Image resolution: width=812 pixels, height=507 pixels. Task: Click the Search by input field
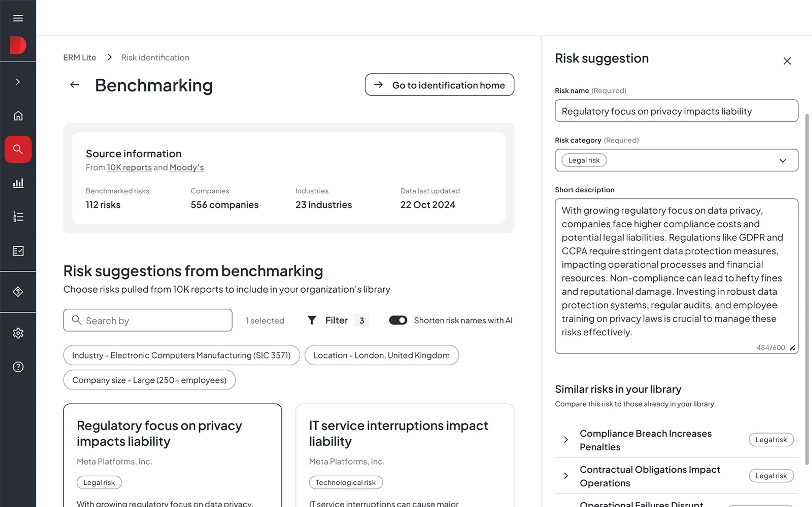148,320
